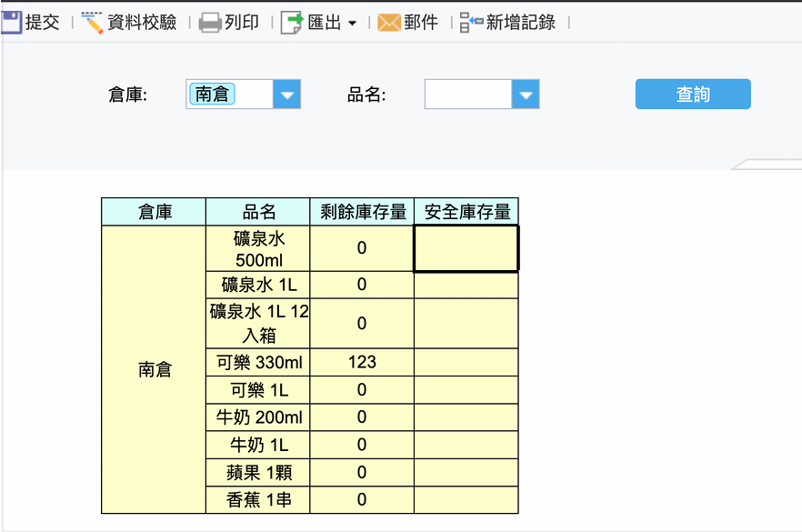Screen dimensions: 802x532
Task: Expand the 匯出 dropdown arrow
Action: click(x=352, y=24)
